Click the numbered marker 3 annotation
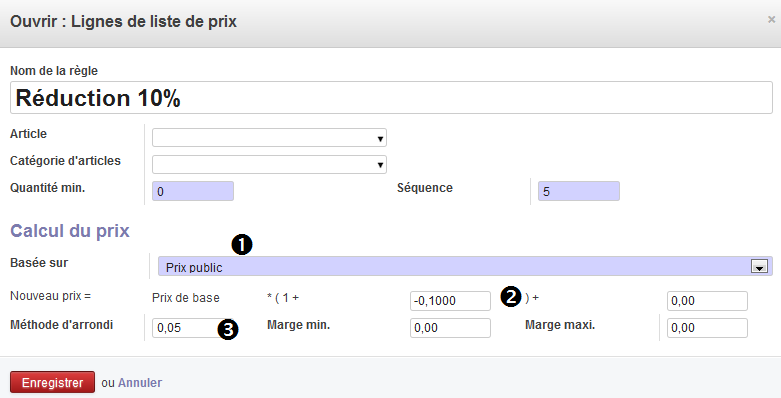The image size is (781, 398). point(228,330)
